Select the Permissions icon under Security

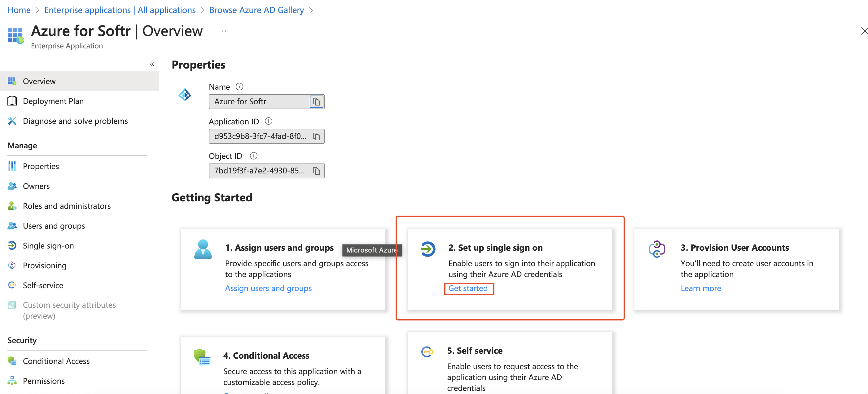point(12,381)
